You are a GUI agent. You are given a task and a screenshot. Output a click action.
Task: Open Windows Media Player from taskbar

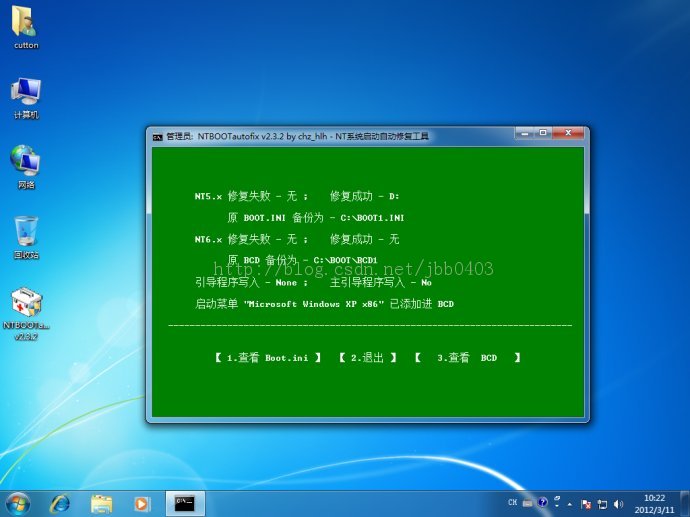click(x=142, y=504)
